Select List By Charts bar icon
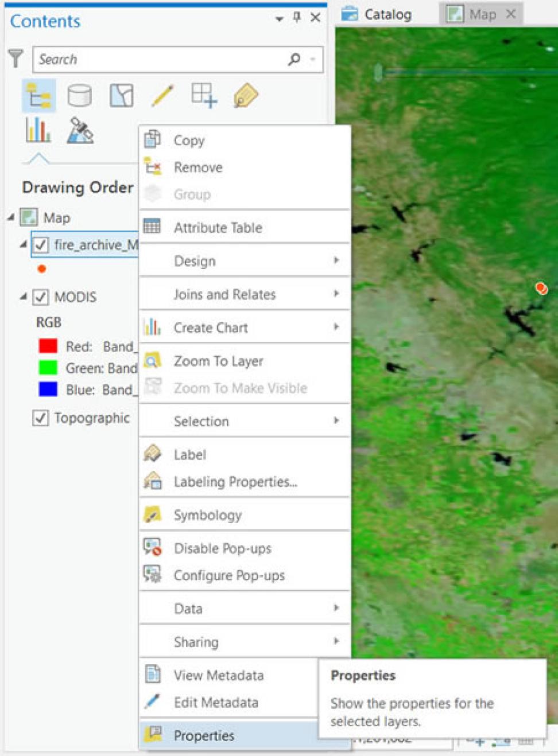Viewport: 558px width, 756px height. click(x=38, y=130)
